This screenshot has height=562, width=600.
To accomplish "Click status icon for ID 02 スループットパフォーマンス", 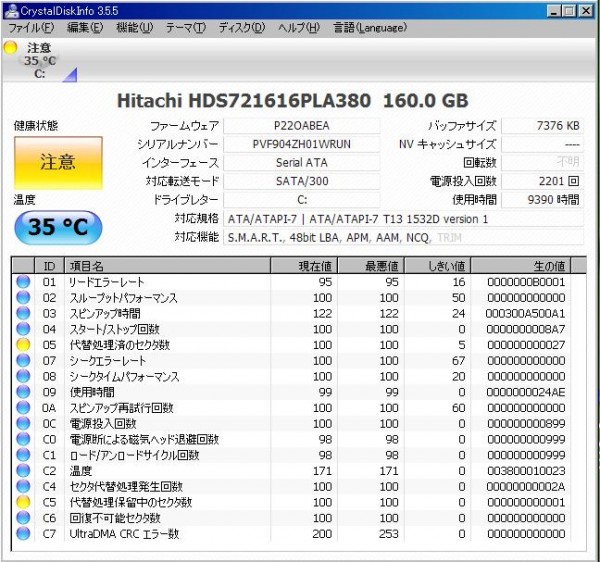I will tap(23, 297).
